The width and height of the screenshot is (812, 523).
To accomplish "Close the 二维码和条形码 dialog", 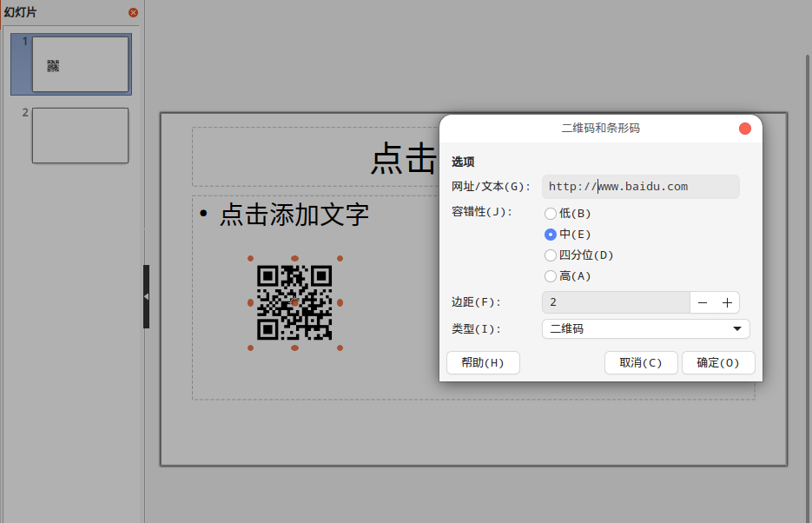I will tap(744, 129).
